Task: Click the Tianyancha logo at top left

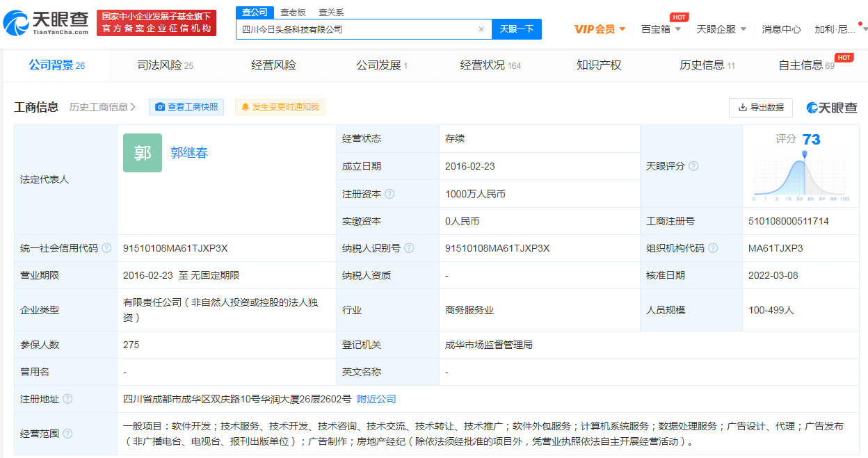Action: point(46,23)
